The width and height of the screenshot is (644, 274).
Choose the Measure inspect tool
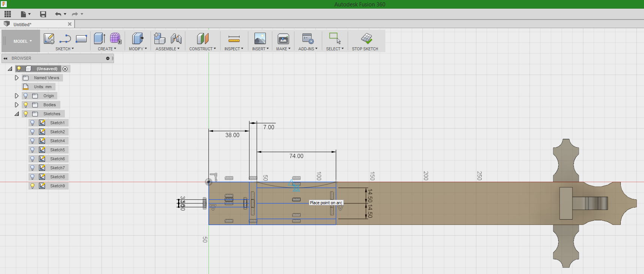(234, 39)
